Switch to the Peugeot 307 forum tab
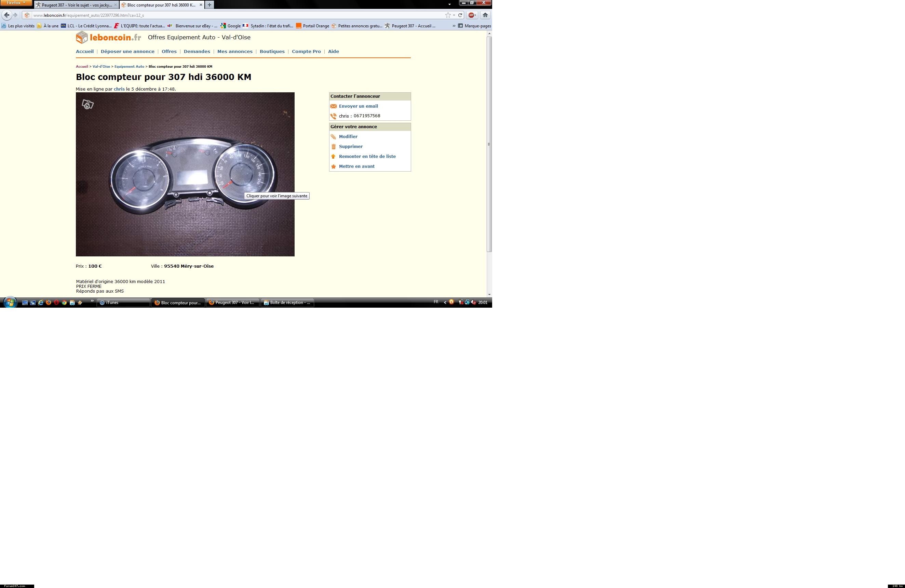Image resolution: width=905 pixels, height=588 pixels. [76, 5]
